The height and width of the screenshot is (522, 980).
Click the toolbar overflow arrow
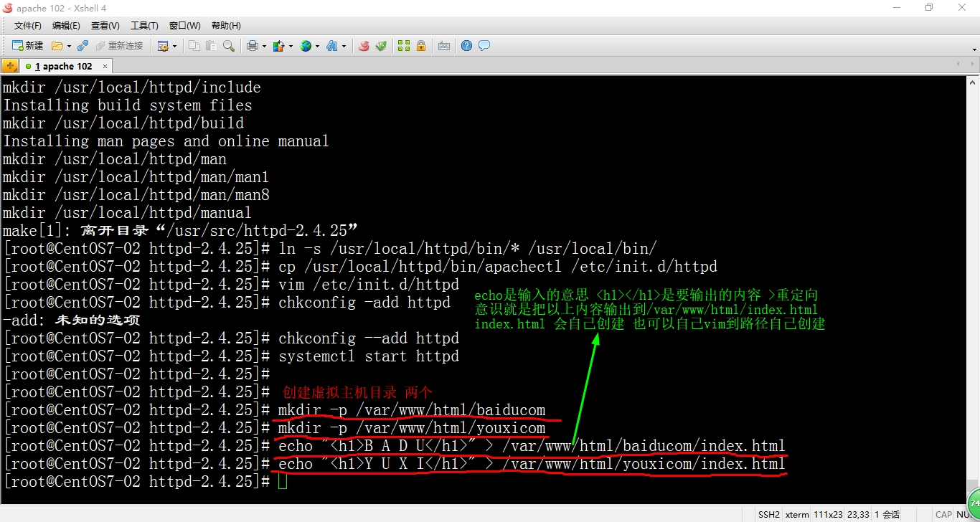(974, 50)
